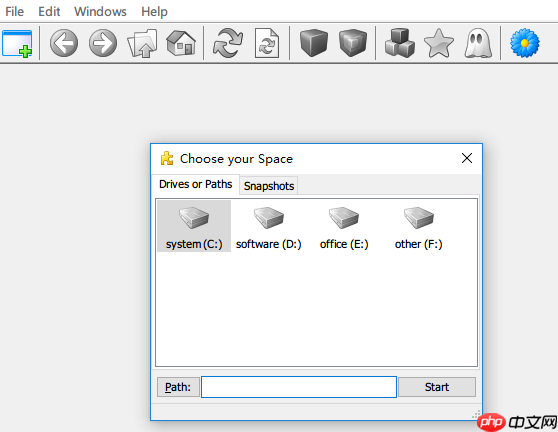Image resolution: width=558 pixels, height=432 pixels.
Task: Click the solid dark cube icon
Action: click(x=314, y=43)
